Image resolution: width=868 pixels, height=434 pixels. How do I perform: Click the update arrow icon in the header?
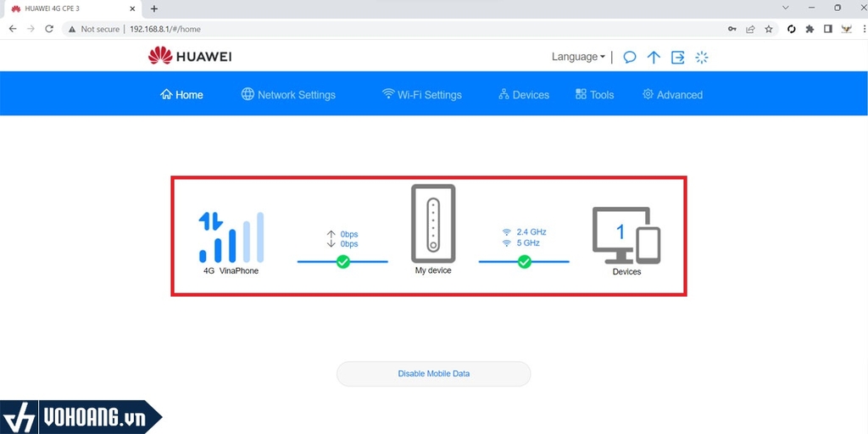tap(654, 57)
